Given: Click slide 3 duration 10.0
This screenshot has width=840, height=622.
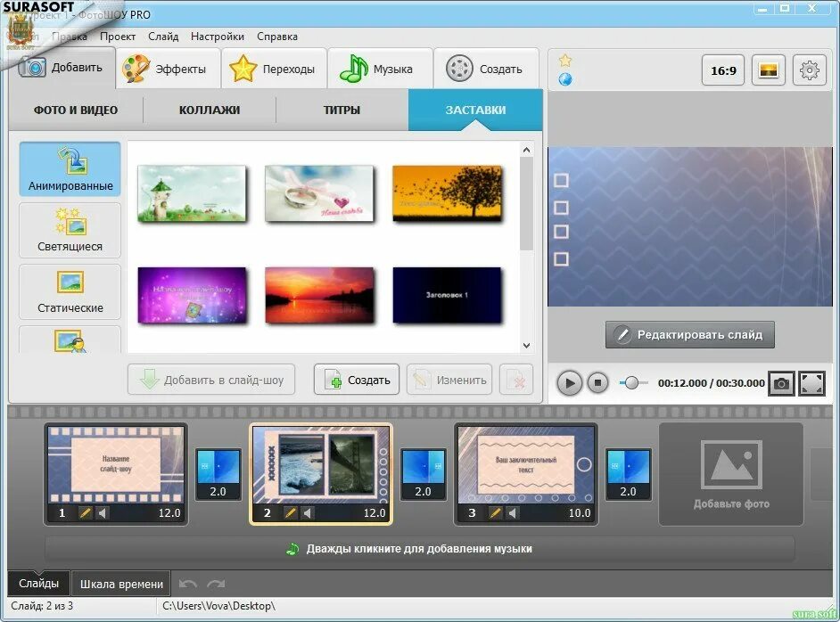Looking at the screenshot, I should tap(580, 512).
